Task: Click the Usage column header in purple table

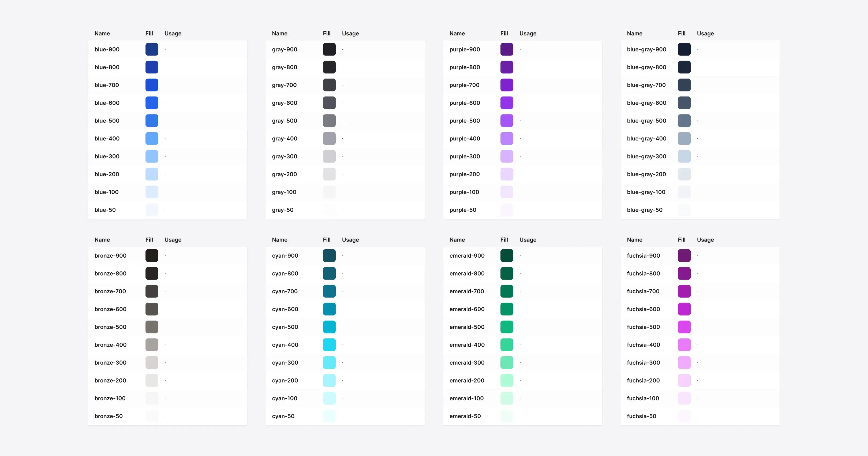Action: (x=528, y=34)
